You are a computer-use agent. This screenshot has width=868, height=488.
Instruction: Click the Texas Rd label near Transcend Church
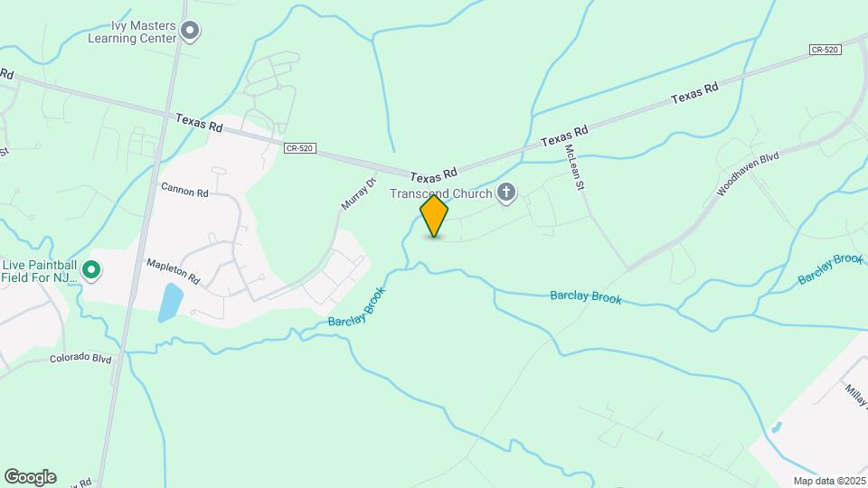coord(433,175)
